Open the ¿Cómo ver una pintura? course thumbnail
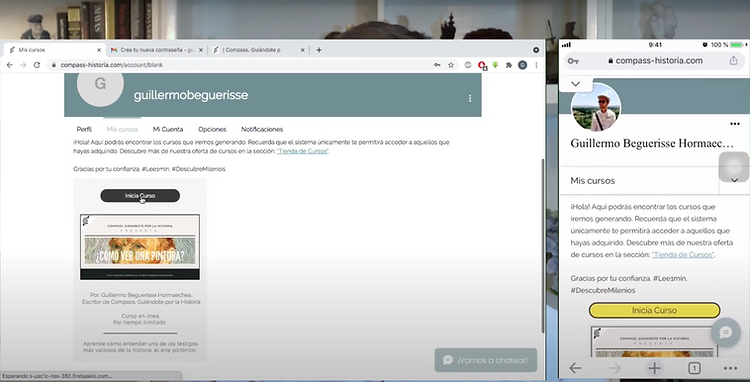Screen dimensions: 750x382 [x=140, y=247]
